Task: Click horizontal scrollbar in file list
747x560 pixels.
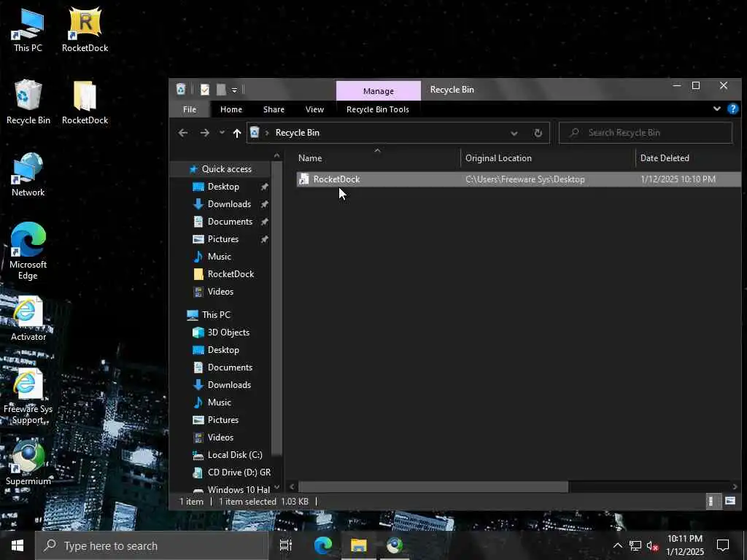Action: click(x=433, y=486)
